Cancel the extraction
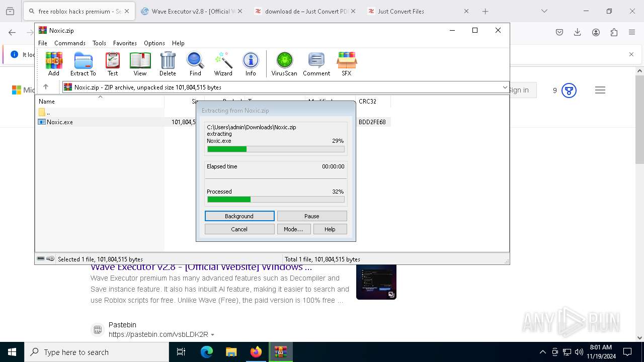644x362 pixels. coord(239,229)
